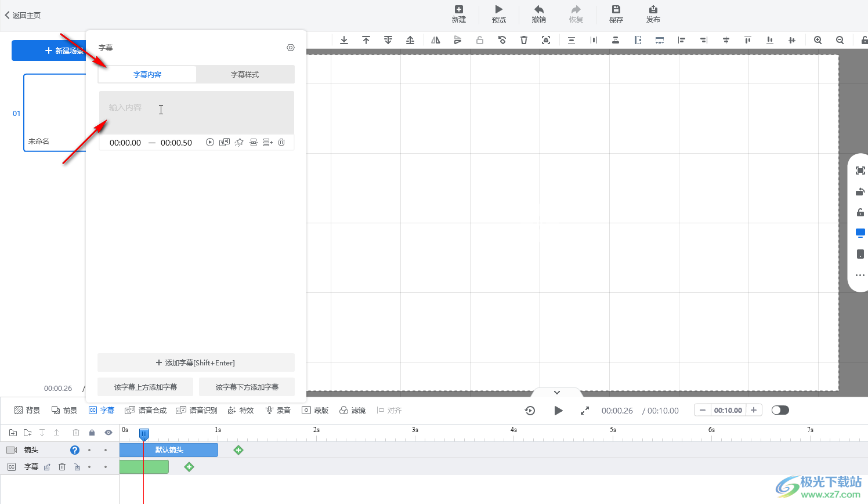The height and width of the screenshot is (504, 868).
Task: Open the 背景 tab
Action: click(27, 410)
